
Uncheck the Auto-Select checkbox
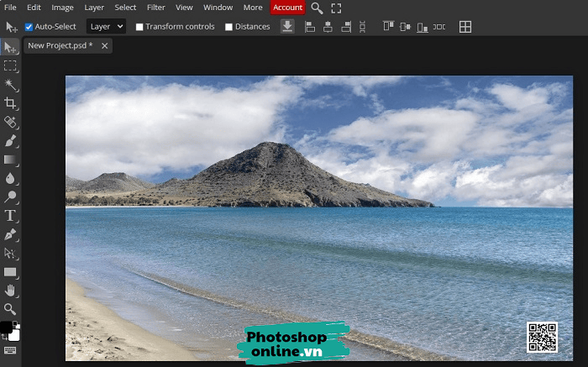coord(29,27)
